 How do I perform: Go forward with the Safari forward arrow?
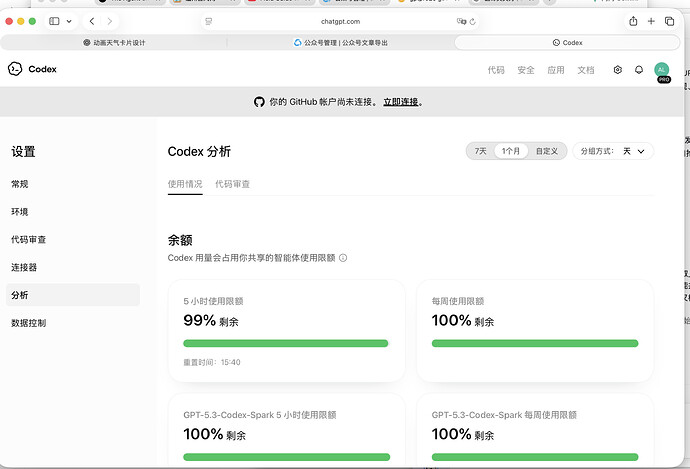point(110,21)
